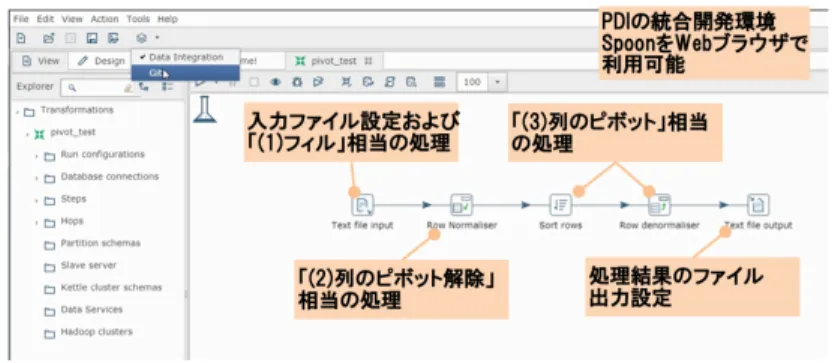
Task: Select Git in the perspective menu
Action: tap(185, 73)
